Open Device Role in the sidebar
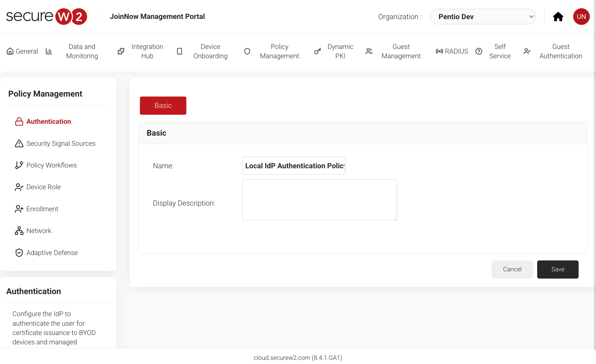Viewport: 596px width, 364px height. pyautogui.click(x=44, y=187)
